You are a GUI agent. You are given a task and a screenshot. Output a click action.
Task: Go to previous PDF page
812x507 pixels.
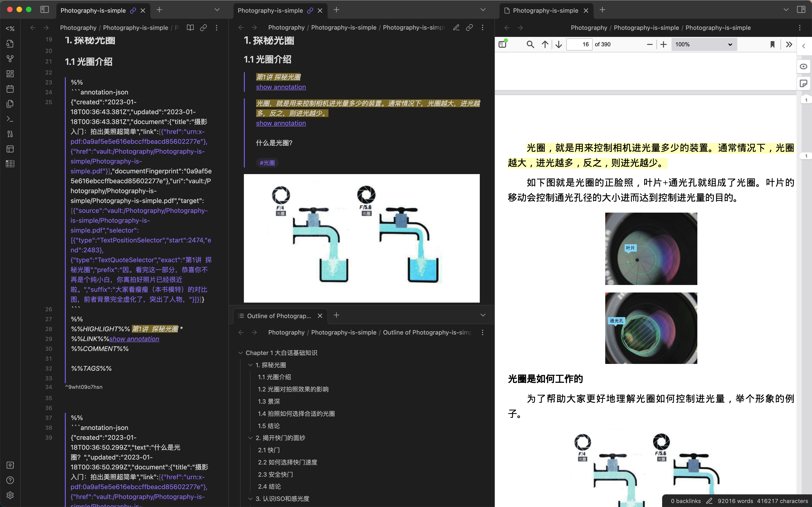pos(545,44)
